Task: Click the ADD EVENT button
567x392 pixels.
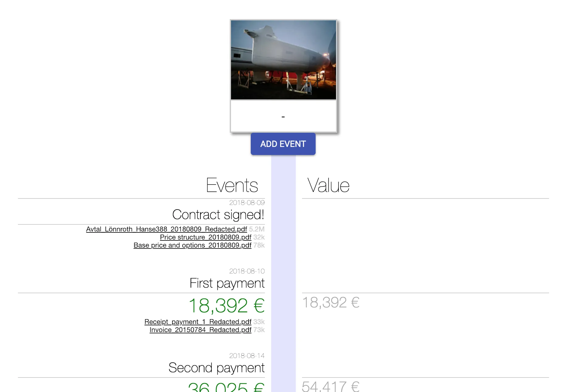Action: pyautogui.click(x=283, y=144)
